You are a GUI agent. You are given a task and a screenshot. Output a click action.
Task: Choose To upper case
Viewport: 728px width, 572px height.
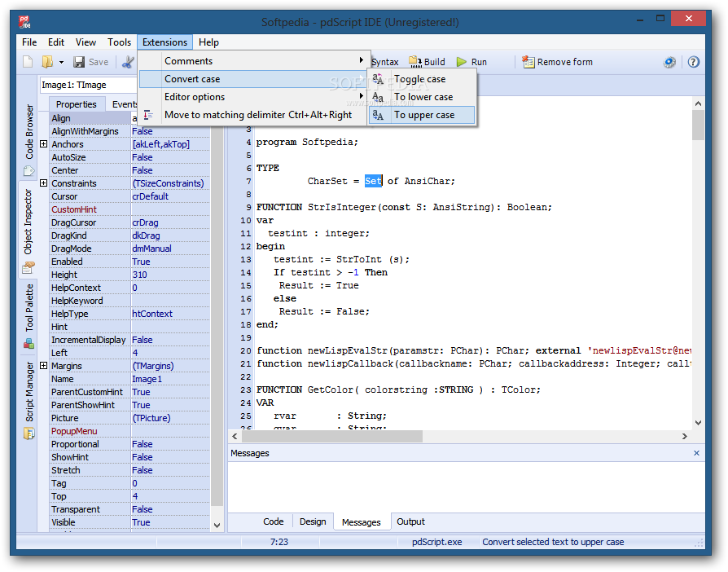click(x=422, y=115)
